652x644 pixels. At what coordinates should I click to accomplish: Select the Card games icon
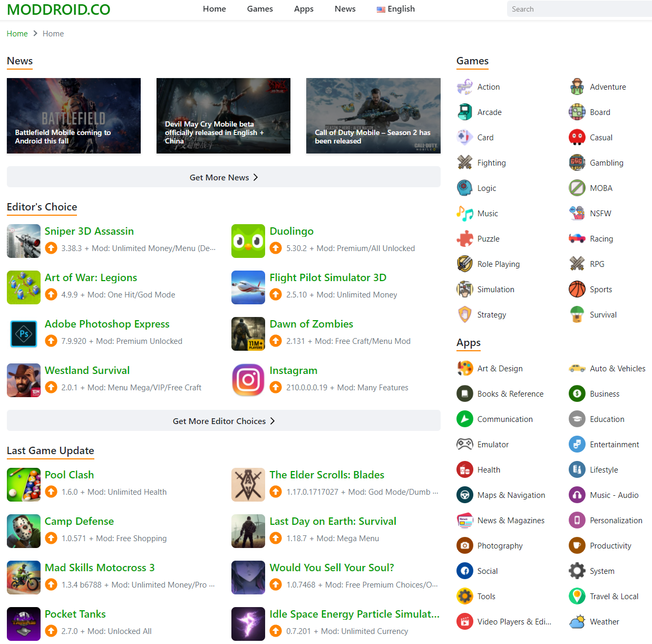tap(464, 137)
